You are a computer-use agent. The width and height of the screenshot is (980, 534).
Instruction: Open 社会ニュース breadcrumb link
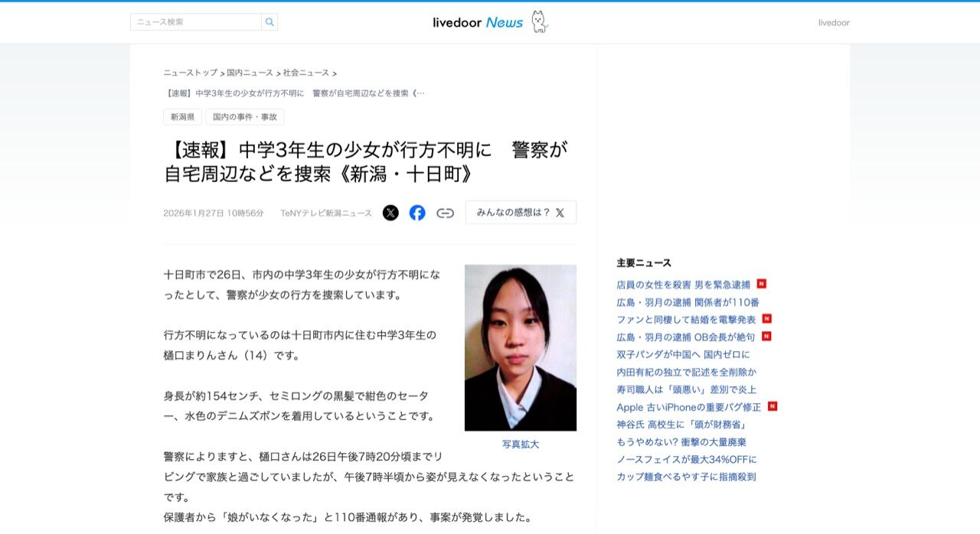(x=306, y=73)
